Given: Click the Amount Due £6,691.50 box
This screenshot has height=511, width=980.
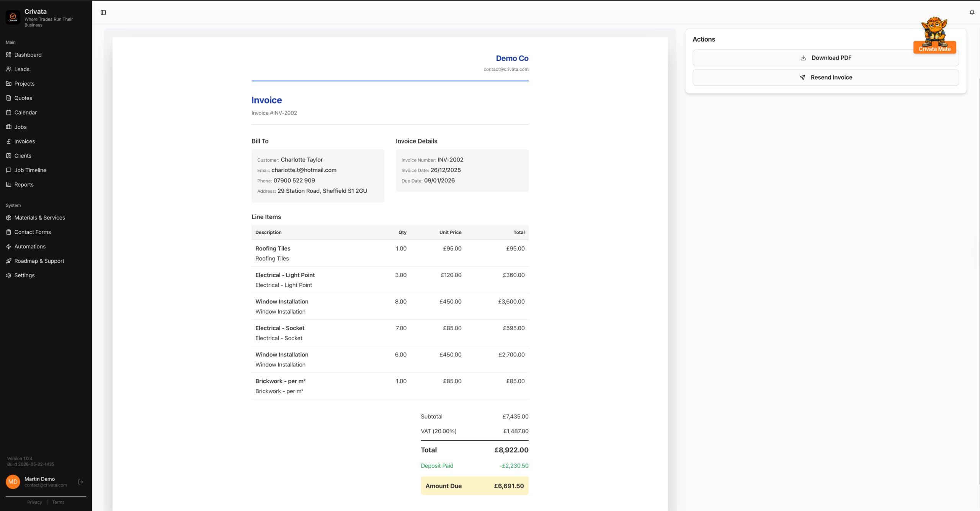Looking at the screenshot, I should 475,486.
